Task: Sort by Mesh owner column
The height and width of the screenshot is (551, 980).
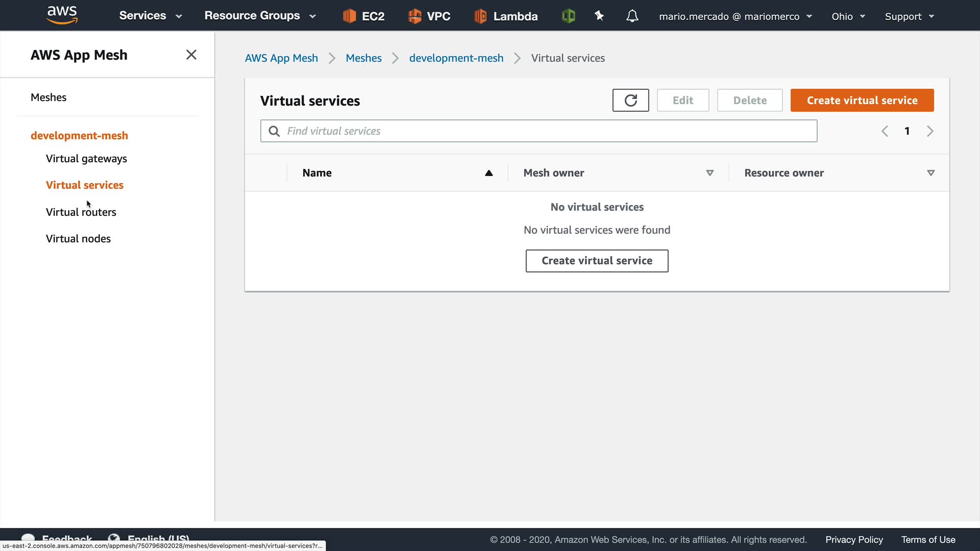Action: (x=709, y=173)
